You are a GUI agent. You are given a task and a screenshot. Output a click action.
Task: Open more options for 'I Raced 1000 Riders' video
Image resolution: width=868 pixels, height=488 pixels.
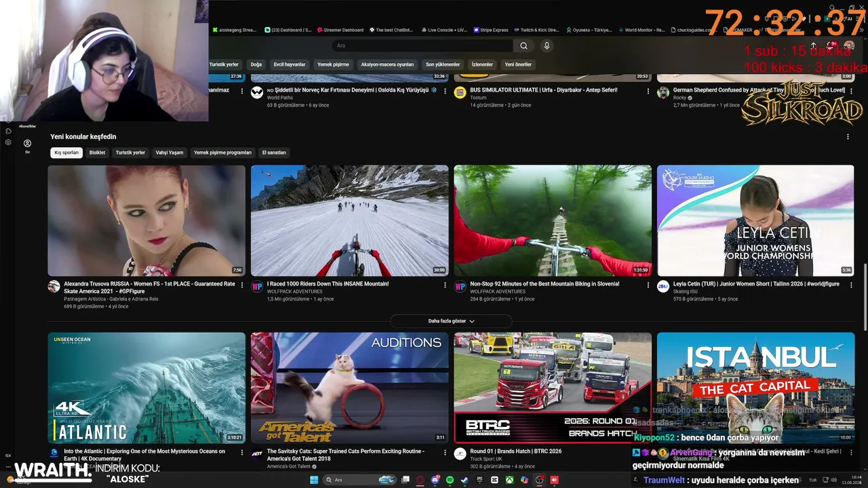445,285
